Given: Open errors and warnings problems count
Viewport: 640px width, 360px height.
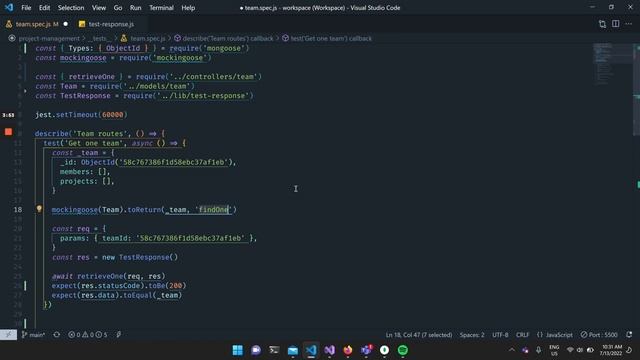Looking at the screenshot, I should click(88, 335).
